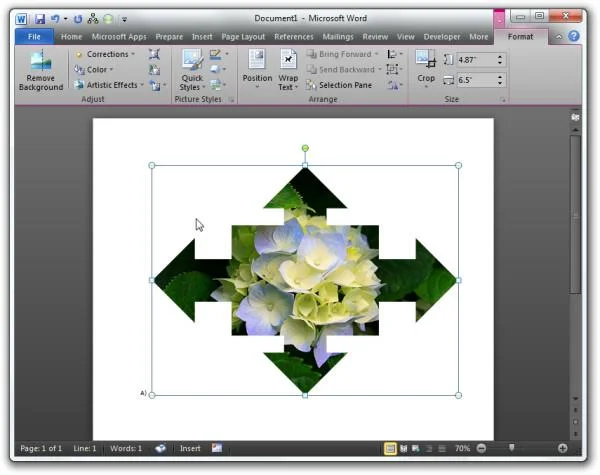
Task: Click the shape height input field
Action: click(x=476, y=60)
